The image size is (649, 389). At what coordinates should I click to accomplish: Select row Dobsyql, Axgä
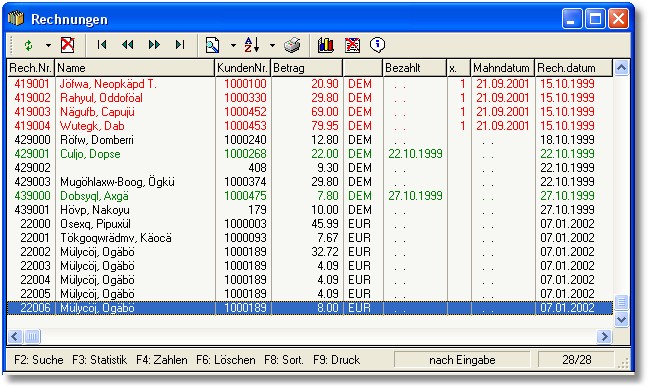pos(310,196)
